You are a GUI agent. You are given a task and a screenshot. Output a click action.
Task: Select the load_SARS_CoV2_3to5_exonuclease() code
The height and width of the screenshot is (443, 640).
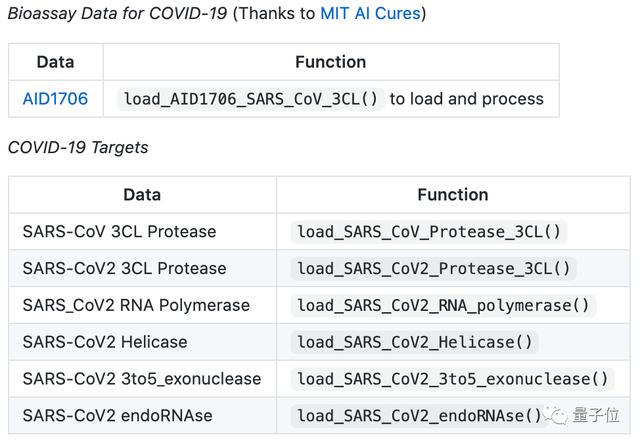(x=453, y=379)
